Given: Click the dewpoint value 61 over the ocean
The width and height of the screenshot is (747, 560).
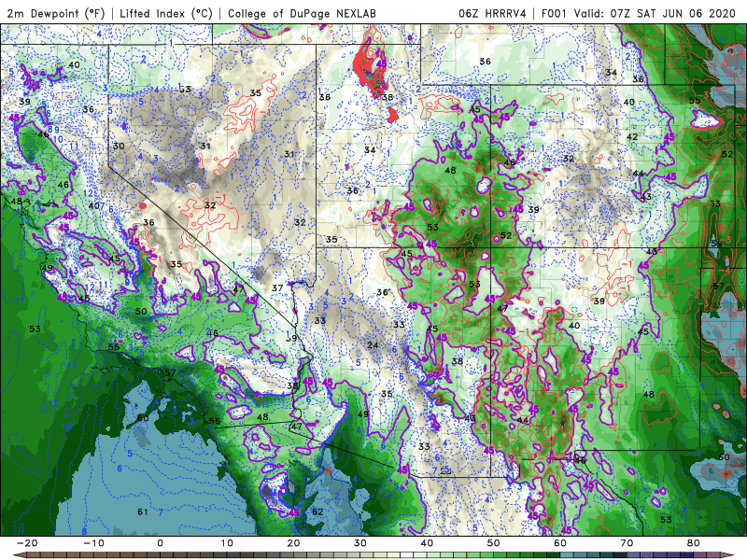Looking at the screenshot, I should [x=143, y=511].
